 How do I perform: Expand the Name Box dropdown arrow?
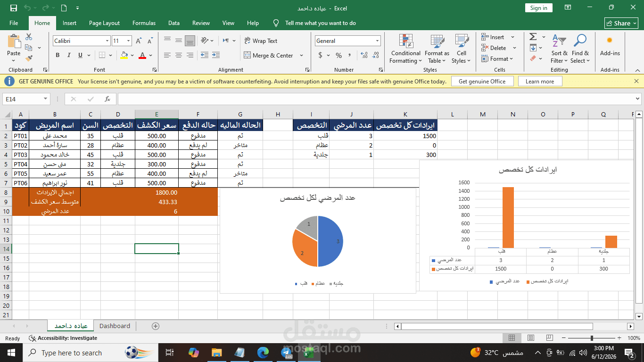tap(46, 99)
